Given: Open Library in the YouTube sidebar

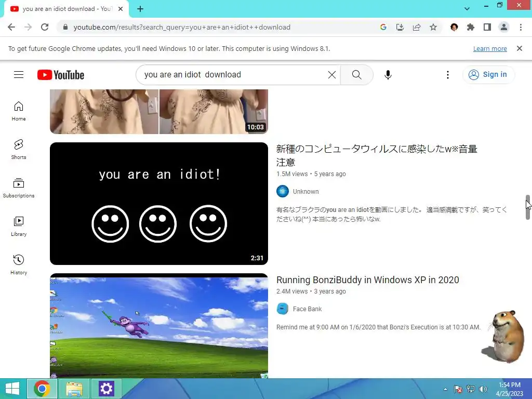Looking at the screenshot, I should pyautogui.click(x=19, y=227).
